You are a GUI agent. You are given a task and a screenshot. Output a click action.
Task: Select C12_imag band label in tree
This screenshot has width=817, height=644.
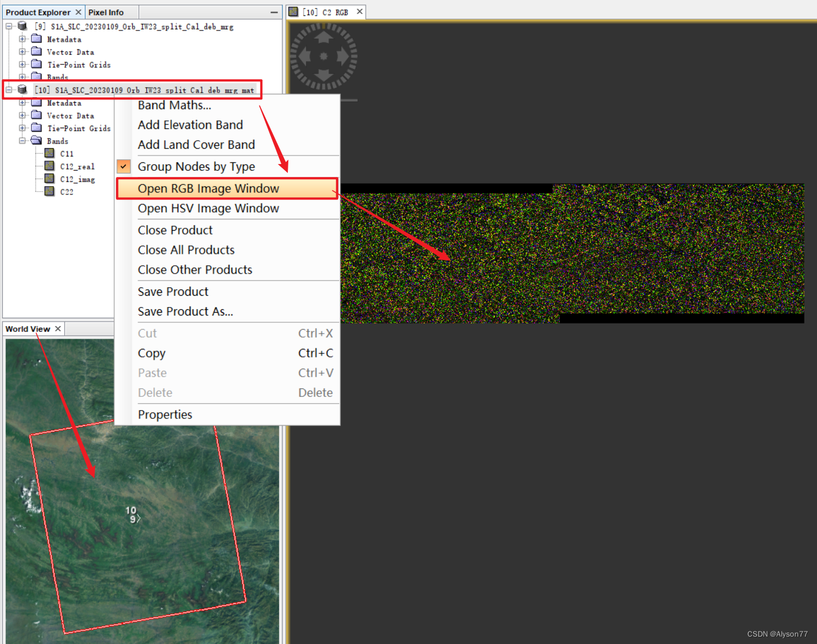(77, 179)
